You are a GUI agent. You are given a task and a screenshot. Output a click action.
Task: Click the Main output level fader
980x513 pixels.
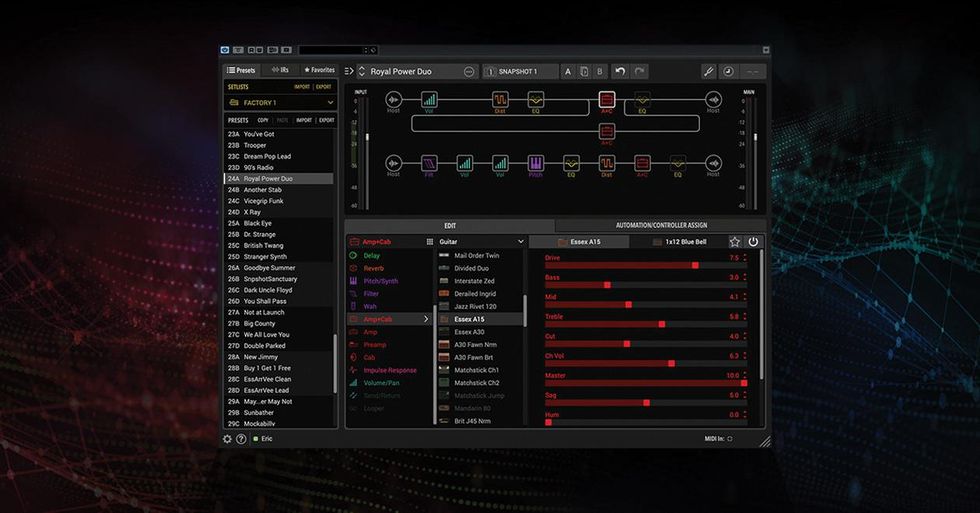coord(756,137)
